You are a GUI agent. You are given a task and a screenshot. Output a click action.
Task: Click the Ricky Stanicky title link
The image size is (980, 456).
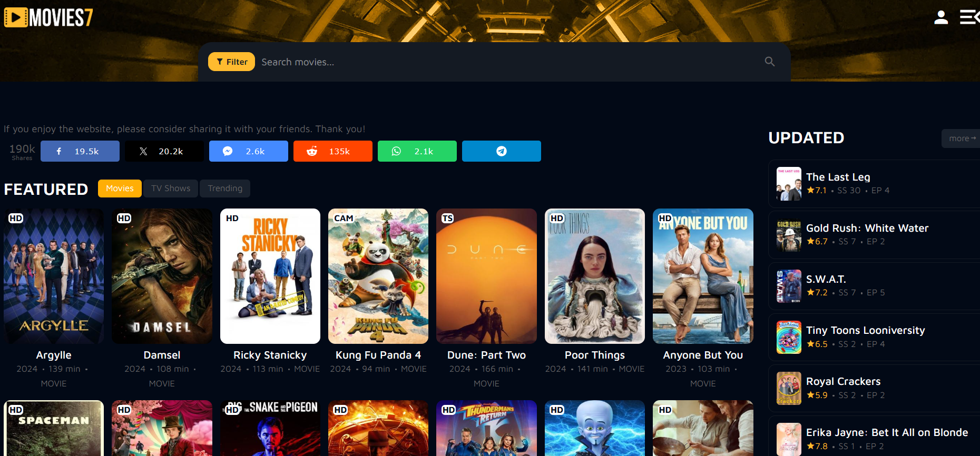point(270,355)
